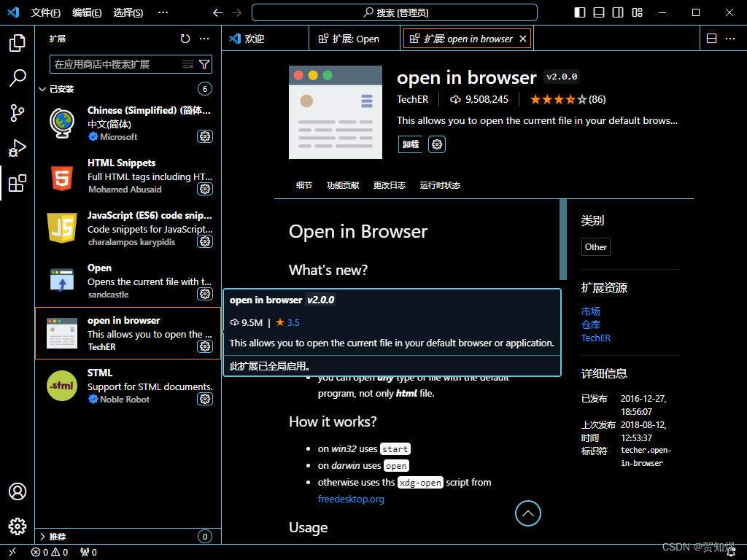Toggle secondary side bar visibility
The width and height of the screenshot is (747, 560).
618,13
